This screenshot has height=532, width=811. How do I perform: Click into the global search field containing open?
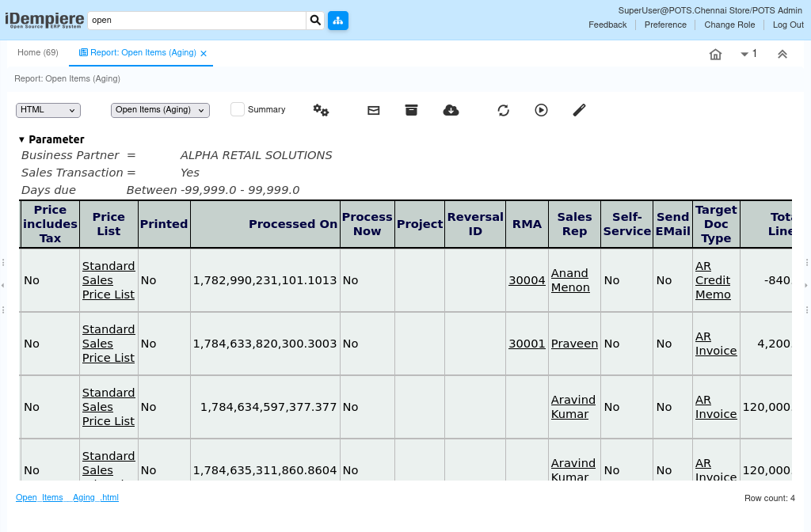(x=197, y=20)
